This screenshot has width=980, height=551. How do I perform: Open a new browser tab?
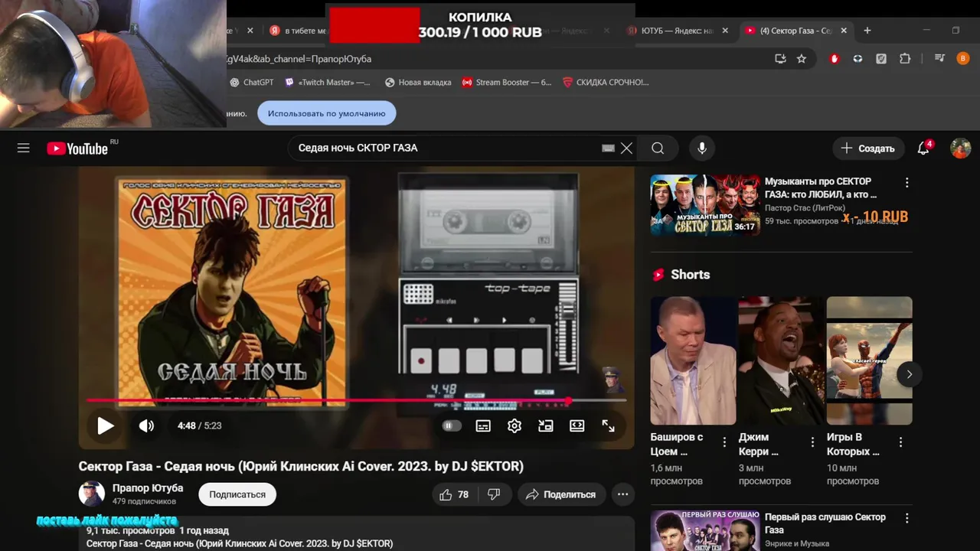(x=867, y=31)
